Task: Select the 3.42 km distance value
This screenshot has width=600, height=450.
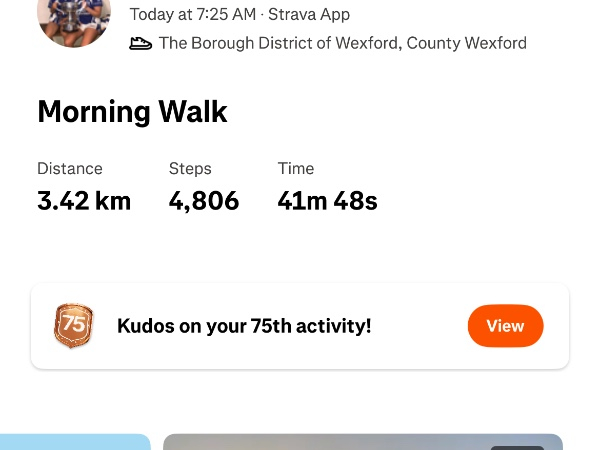Action: point(84,201)
